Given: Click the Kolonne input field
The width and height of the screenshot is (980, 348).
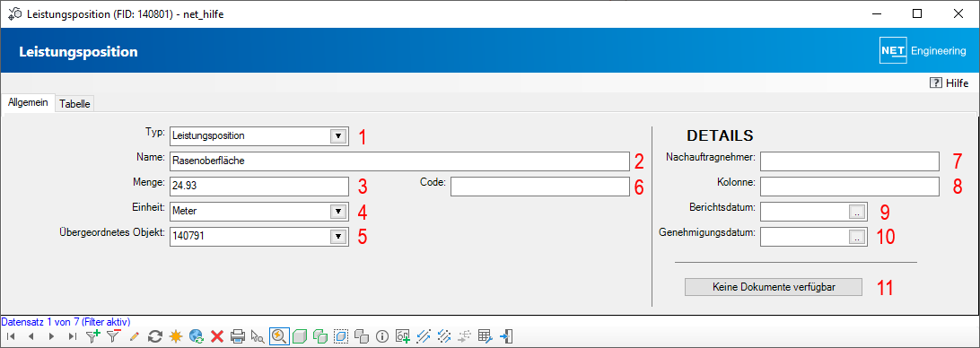Looking at the screenshot, I should tap(850, 187).
